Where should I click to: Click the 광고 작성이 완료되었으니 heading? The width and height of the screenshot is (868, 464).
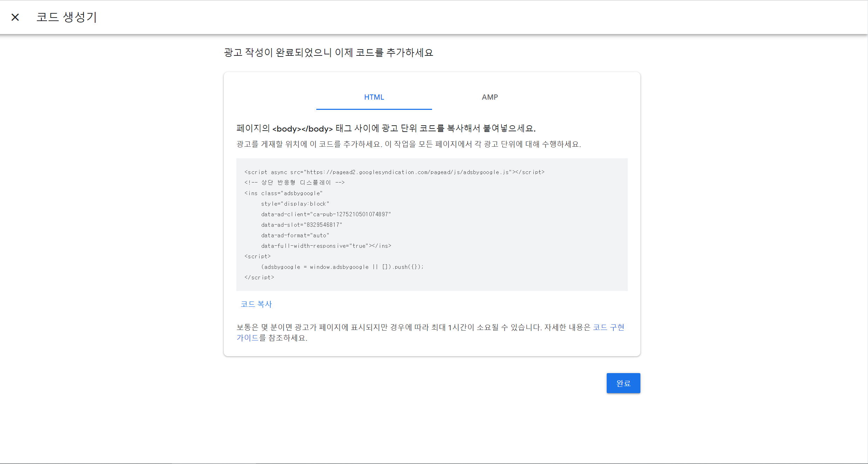(x=329, y=53)
